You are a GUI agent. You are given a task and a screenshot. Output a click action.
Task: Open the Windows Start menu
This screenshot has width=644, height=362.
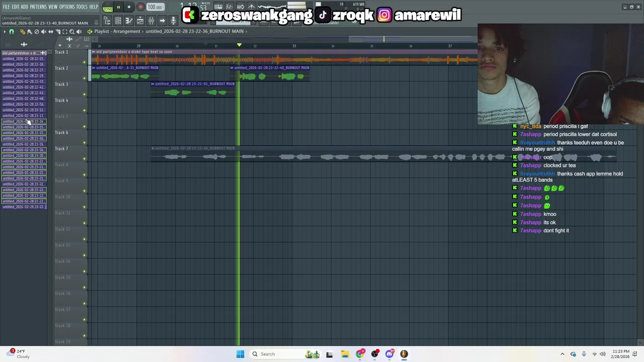(240, 354)
